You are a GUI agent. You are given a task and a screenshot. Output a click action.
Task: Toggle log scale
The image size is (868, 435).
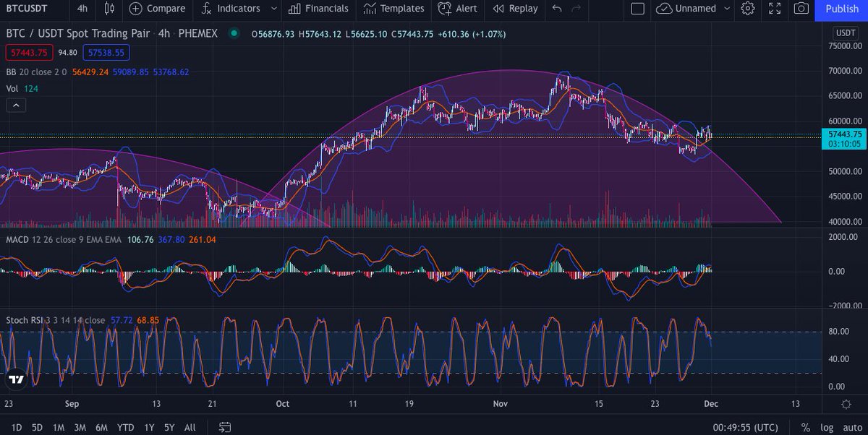pyautogui.click(x=827, y=427)
